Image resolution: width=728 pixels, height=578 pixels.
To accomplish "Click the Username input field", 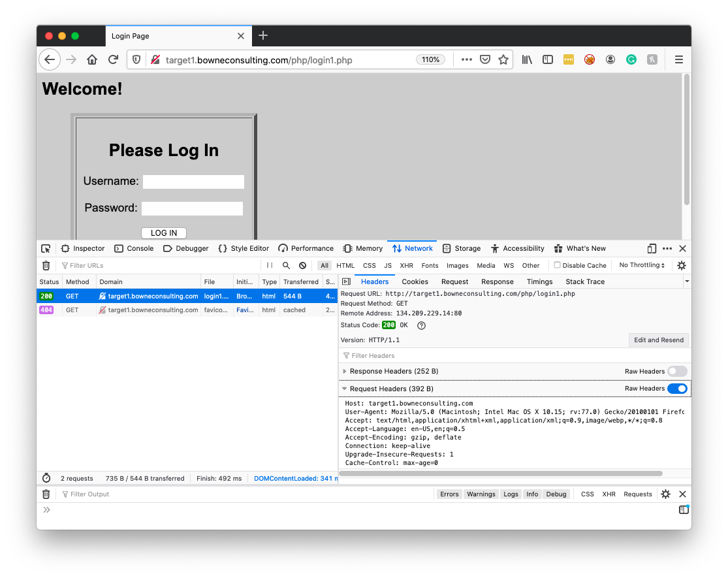I will [x=194, y=182].
